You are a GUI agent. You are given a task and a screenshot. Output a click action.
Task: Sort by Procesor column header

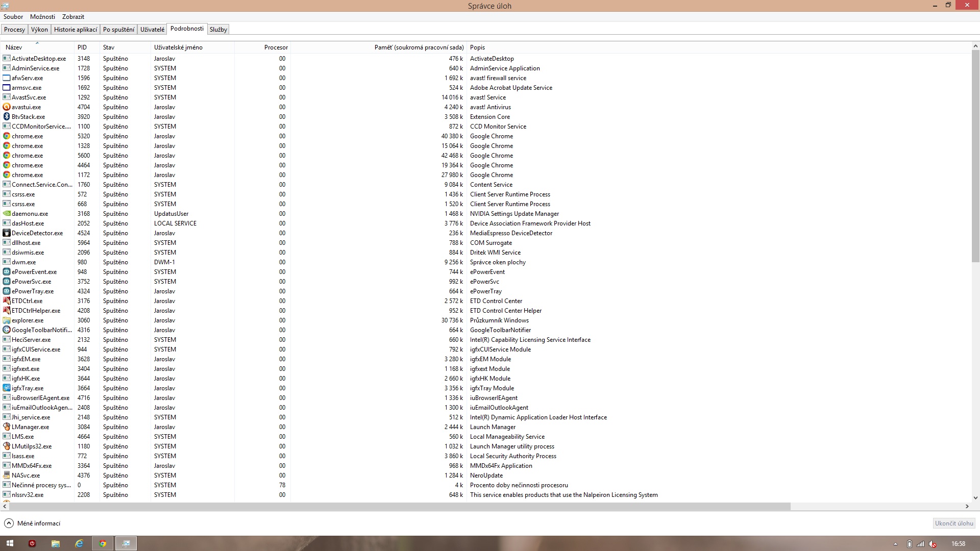(x=276, y=47)
